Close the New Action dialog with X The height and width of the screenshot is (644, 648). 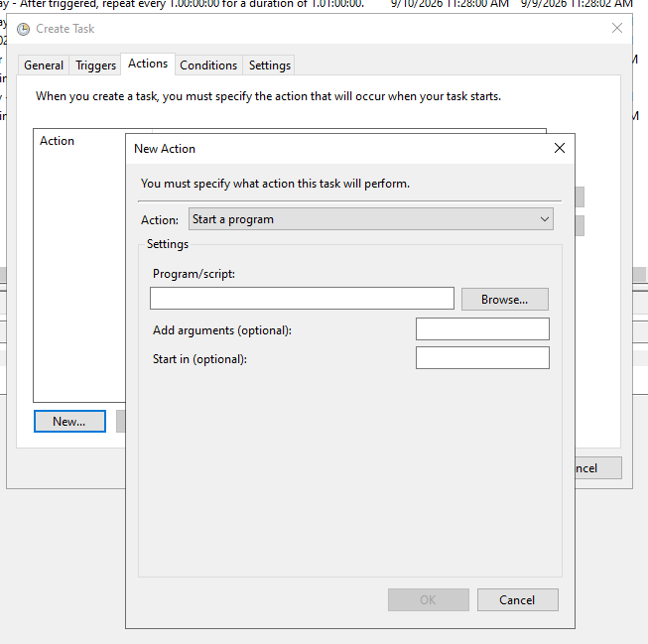coord(560,148)
